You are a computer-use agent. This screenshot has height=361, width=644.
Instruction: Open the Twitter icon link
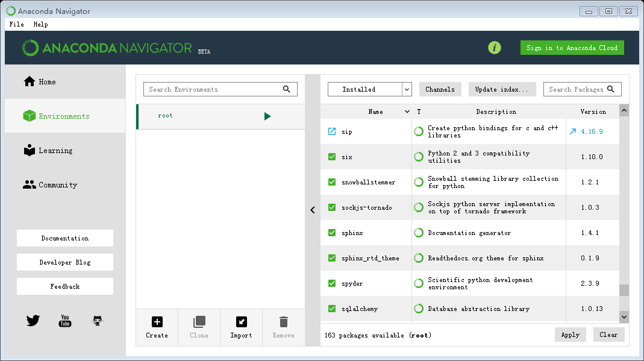33,321
